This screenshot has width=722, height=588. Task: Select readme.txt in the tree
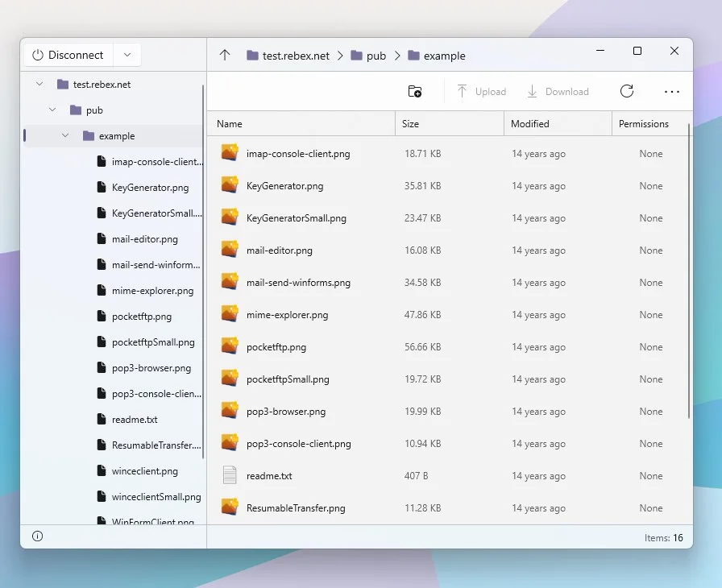click(135, 419)
